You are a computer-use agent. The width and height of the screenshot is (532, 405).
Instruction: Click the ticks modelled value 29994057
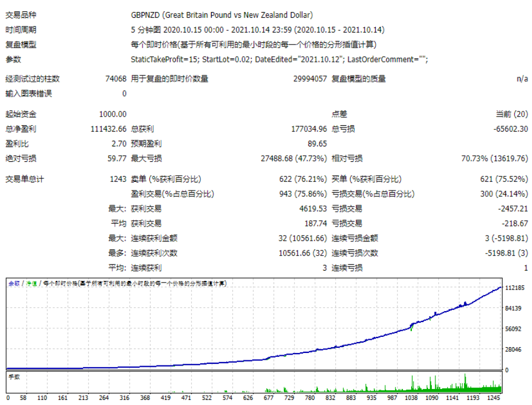310,79
